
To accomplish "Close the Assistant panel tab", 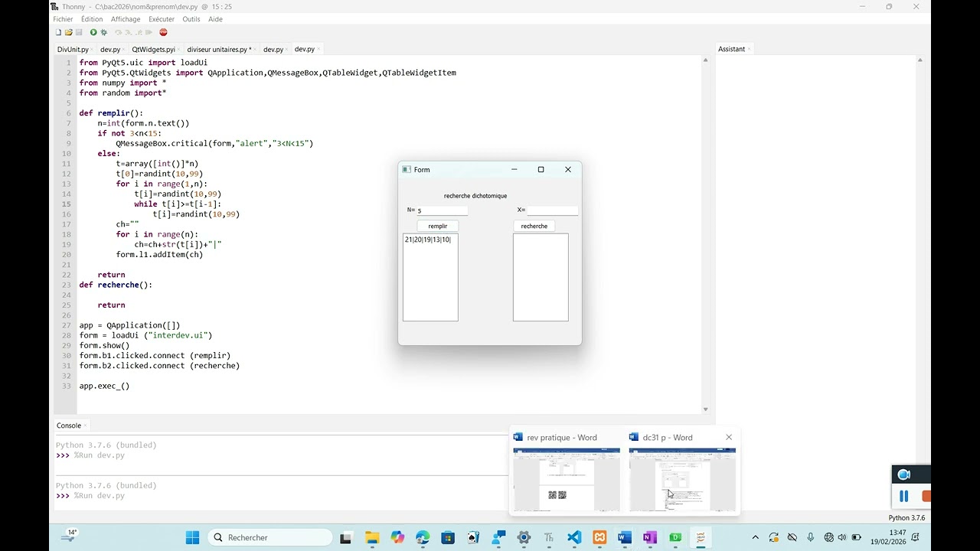I will coord(750,49).
